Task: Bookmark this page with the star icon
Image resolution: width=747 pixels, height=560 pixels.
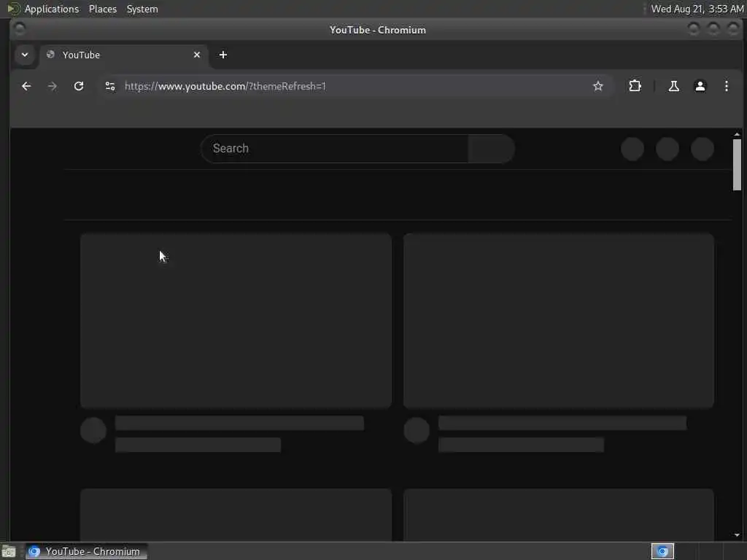Action: [598, 86]
